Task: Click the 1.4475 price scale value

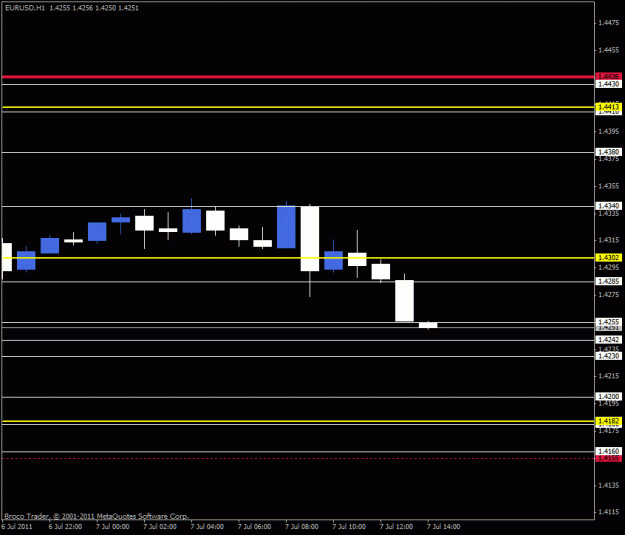Action: coord(609,23)
